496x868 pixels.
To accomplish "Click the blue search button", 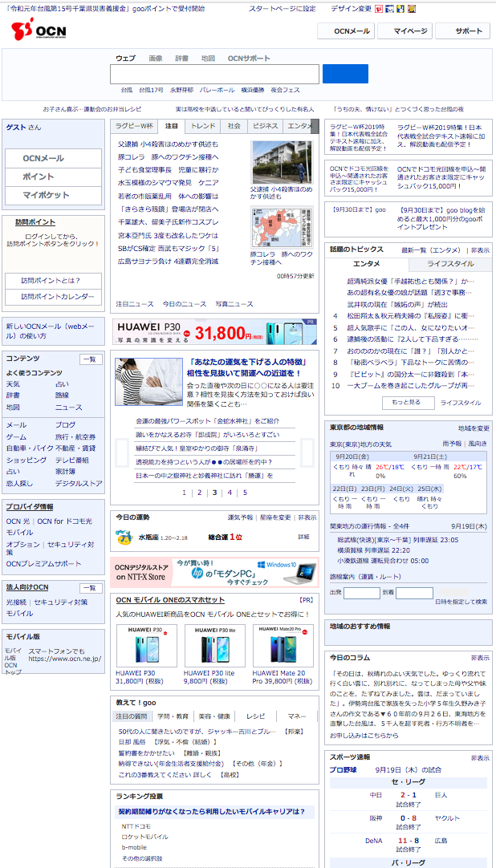I will click(345, 74).
